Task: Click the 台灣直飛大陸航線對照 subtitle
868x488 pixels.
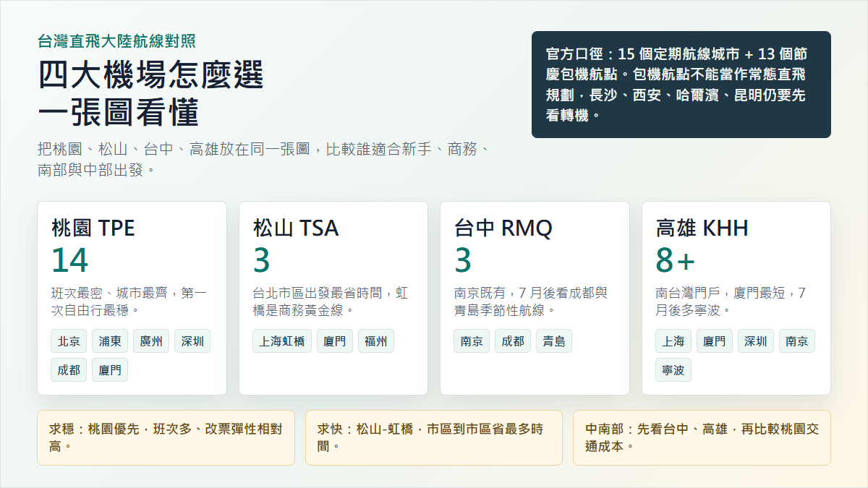Action: (x=116, y=41)
